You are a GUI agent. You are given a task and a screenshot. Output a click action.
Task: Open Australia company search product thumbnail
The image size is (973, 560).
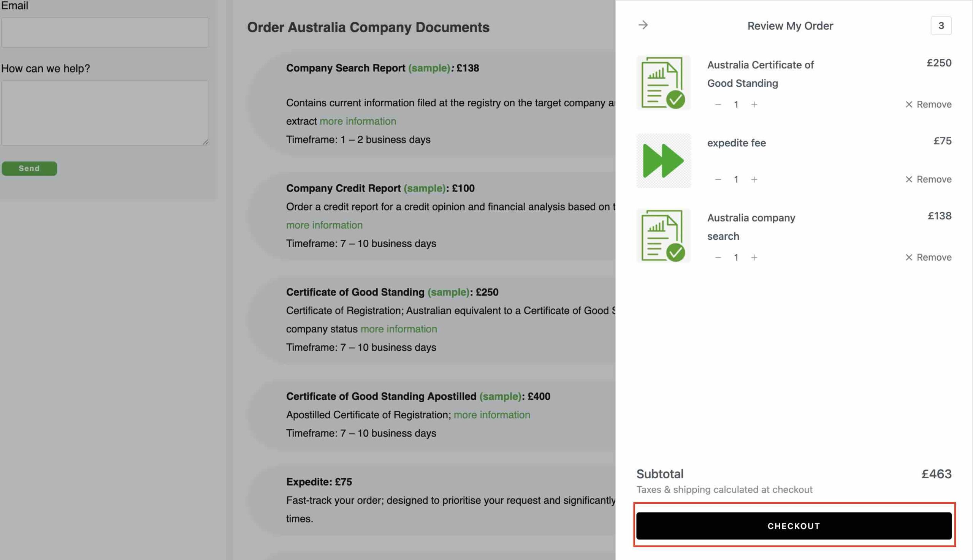tap(663, 236)
